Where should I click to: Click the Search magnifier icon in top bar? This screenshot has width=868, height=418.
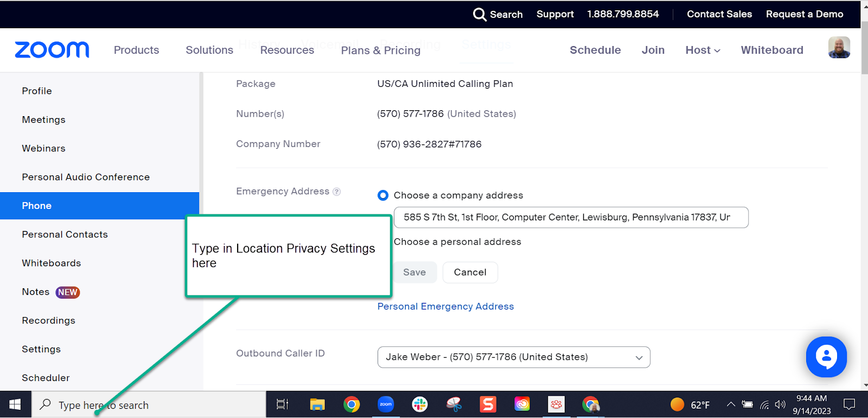pyautogui.click(x=480, y=14)
